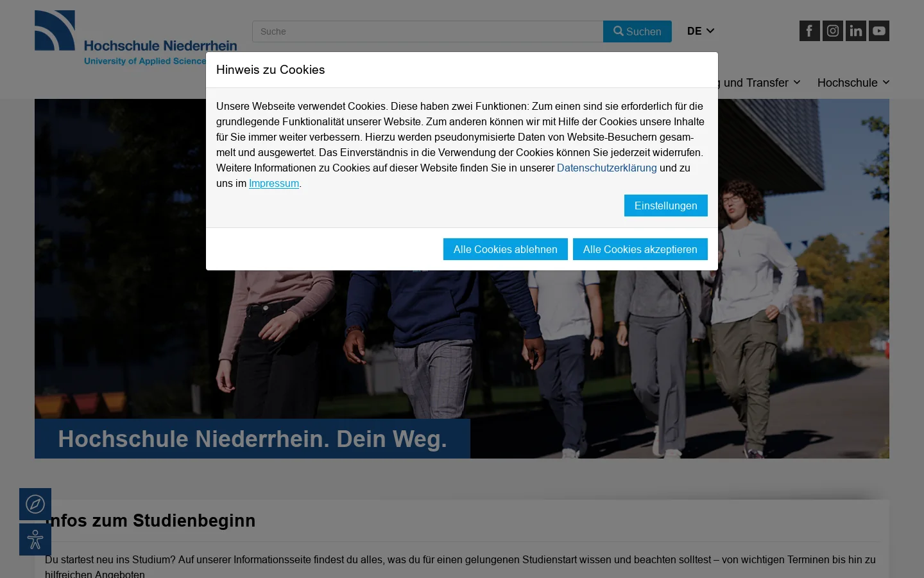Click the 'Infos zum Studienbeginn' heading
Screen dimensions: 924x578
tap(150, 520)
